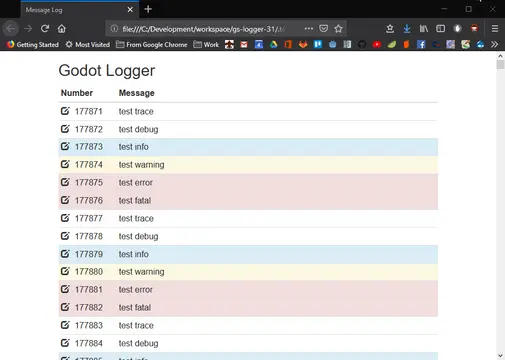Show site information for the file URL
505x360 pixels.
(114, 29)
